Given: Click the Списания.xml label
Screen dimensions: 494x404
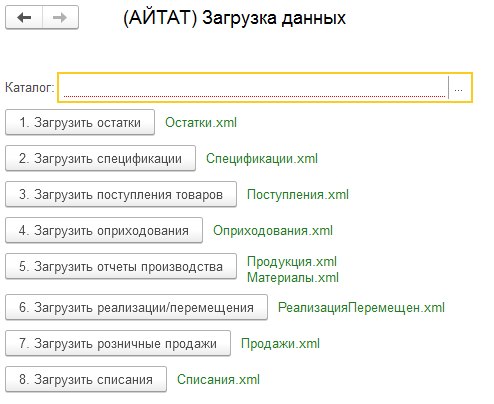Looking at the screenshot, I should click(x=218, y=379).
